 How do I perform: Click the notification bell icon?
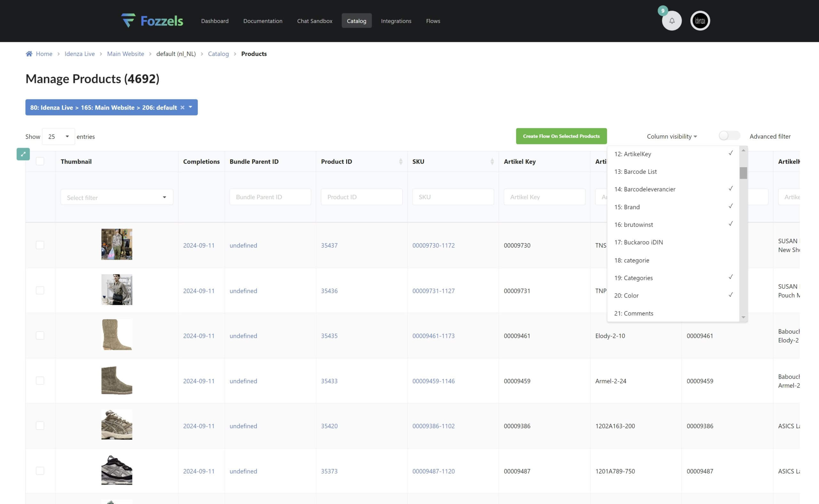click(672, 21)
